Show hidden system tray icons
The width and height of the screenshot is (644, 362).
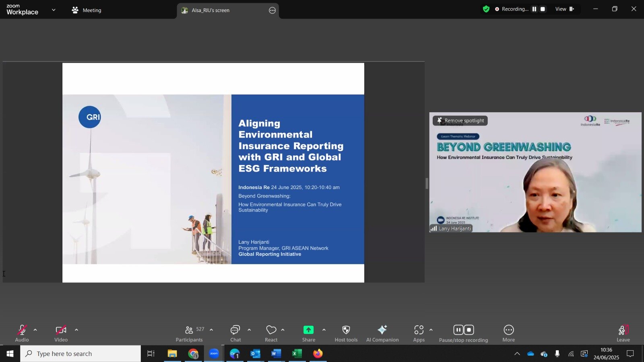click(517, 354)
